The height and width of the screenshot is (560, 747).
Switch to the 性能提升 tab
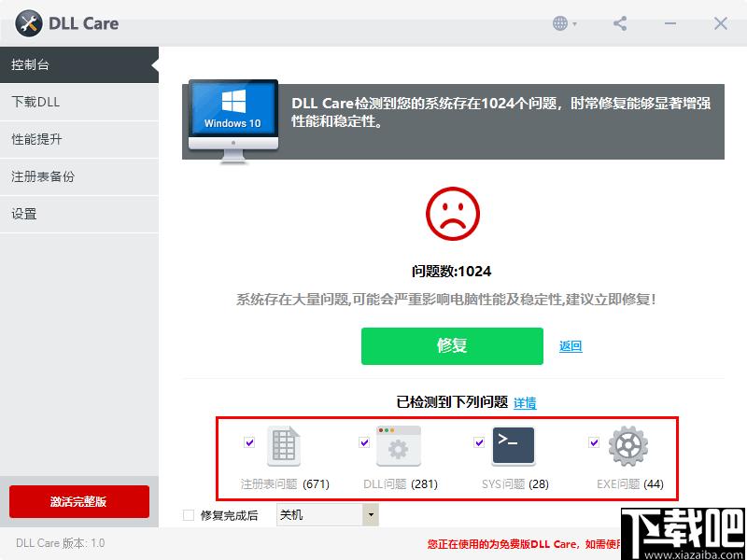click(79, 139)
